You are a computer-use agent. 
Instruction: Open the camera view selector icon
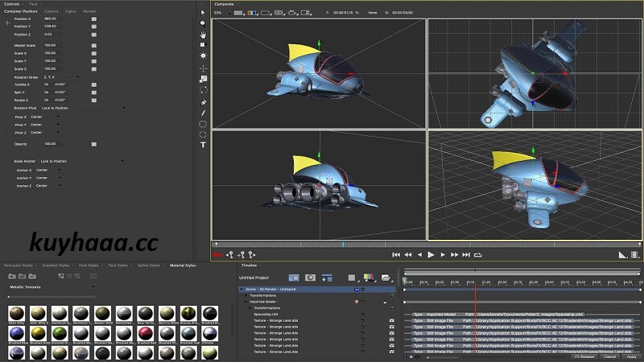point(292,13)
